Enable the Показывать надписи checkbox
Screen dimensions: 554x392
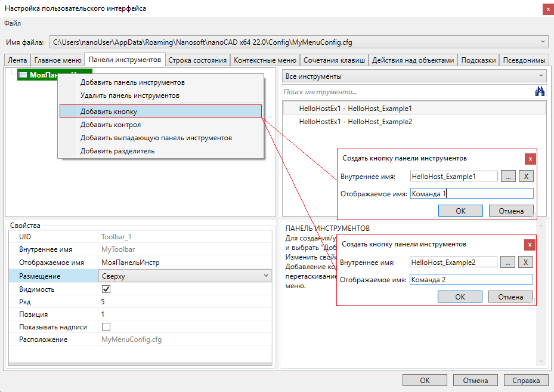(x=106, y=327)
